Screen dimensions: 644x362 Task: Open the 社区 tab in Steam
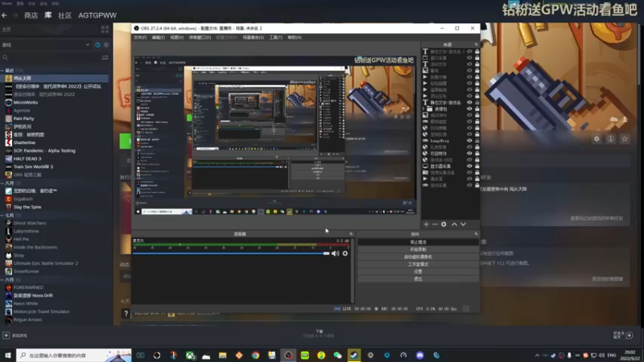(x=65, y=15)
